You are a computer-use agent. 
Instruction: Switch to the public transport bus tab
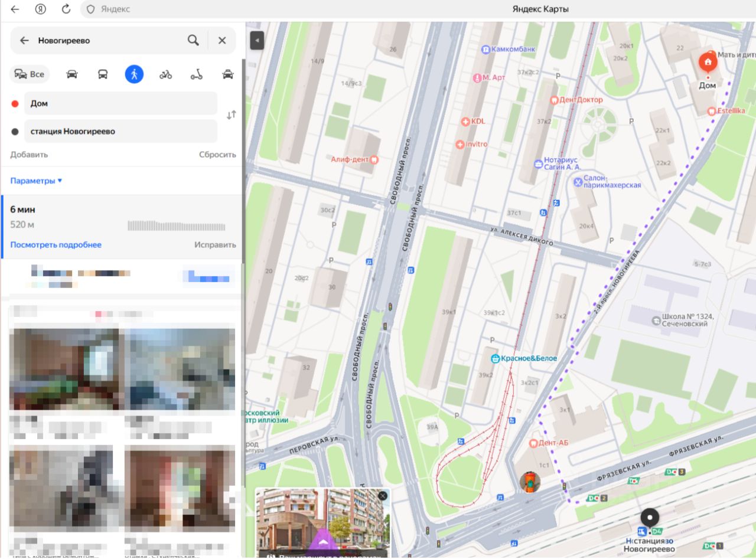pyautogui.click(x=103, y=74)
